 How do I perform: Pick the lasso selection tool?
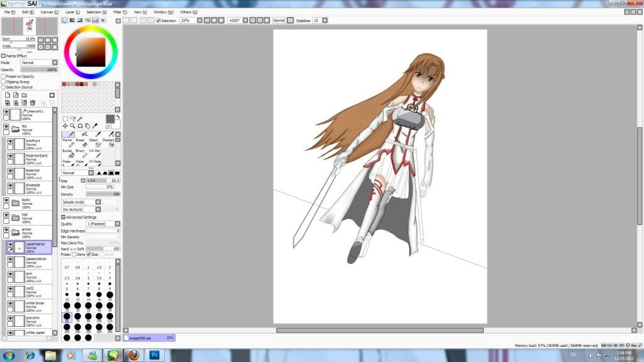point(73,119)
